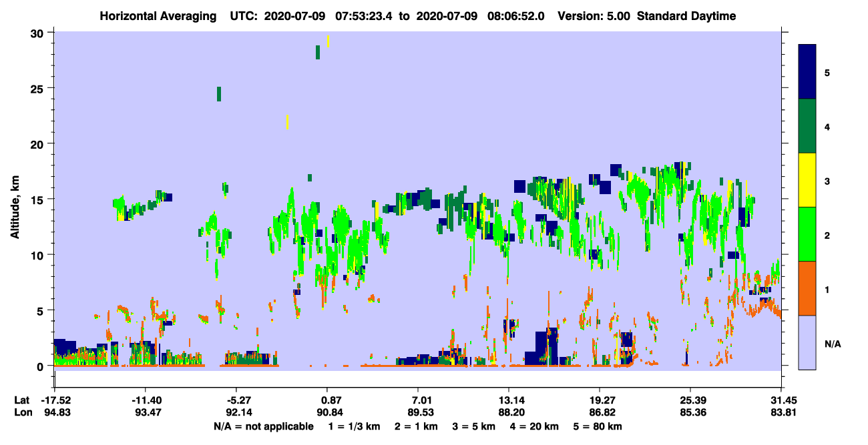This screenshot has width=868, height=445.
Task: Click the yellow colorbar segment labeled 3
Action: [x=807, y=180]
